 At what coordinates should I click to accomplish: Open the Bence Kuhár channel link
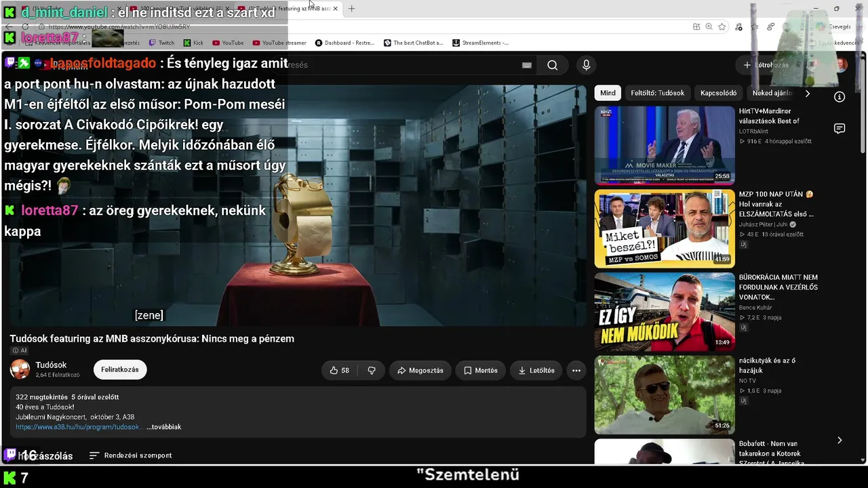(x=756, y=308)
